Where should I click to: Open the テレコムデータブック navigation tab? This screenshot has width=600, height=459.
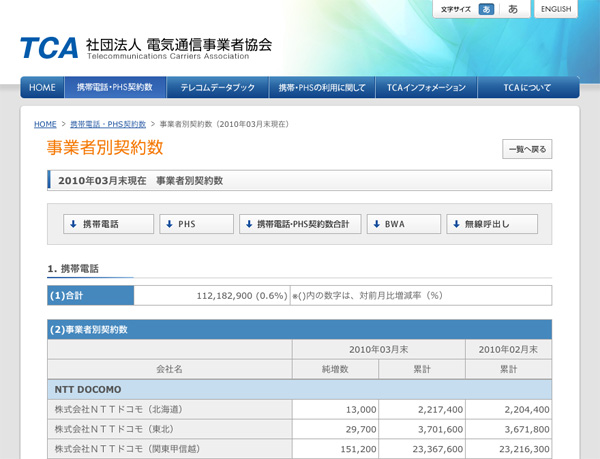click(x=217, y=88)
